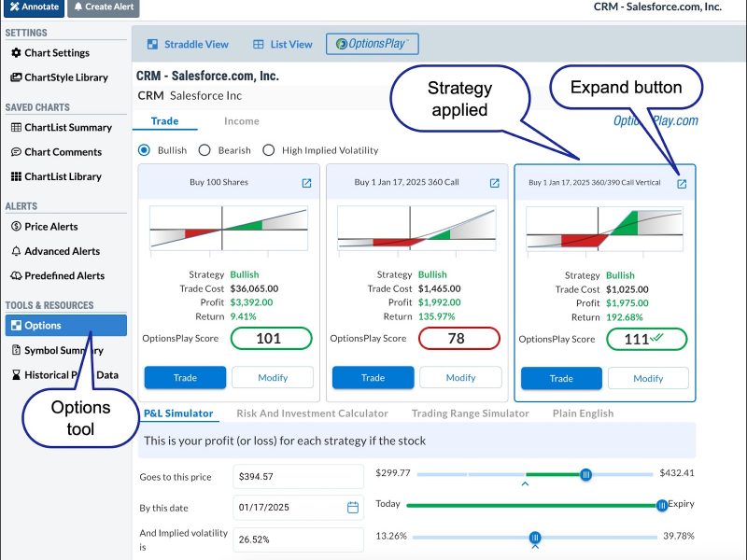Click the Advanced Alerts bell icon
747x560 pixels.
point(16,251)
